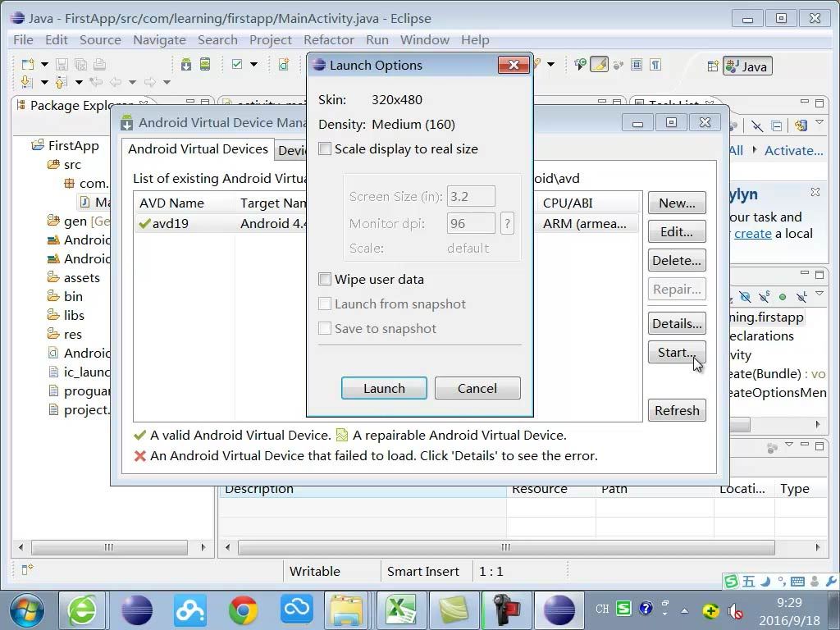Open the Task List view menu triangle
Image resolution: width=840 pixels, height=630 pixels.
pyautogui.click(x=819, y=123)
